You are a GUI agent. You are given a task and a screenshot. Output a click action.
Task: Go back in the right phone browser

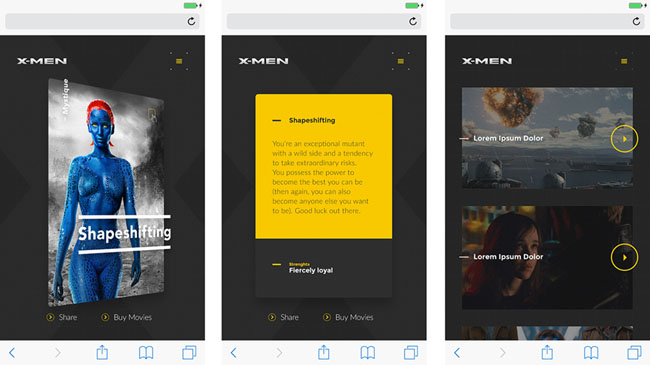pyautogui.click(x=457, y=353)
